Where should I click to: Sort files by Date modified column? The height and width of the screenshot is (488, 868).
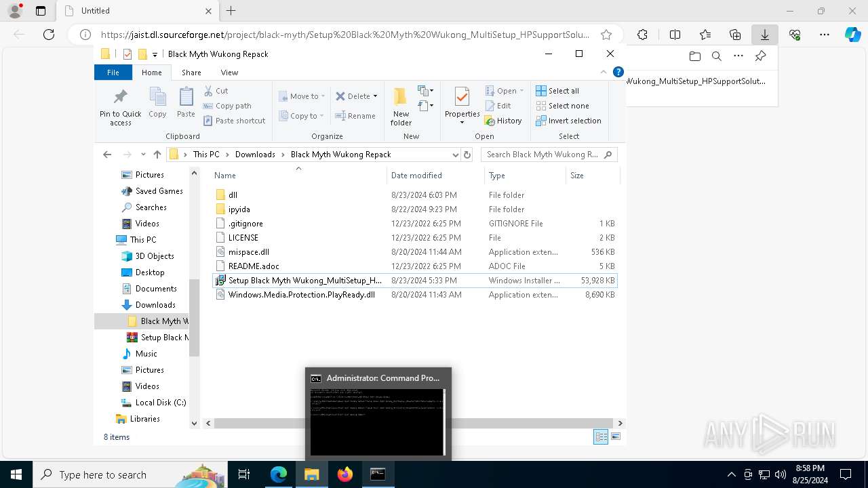(435, 176)
